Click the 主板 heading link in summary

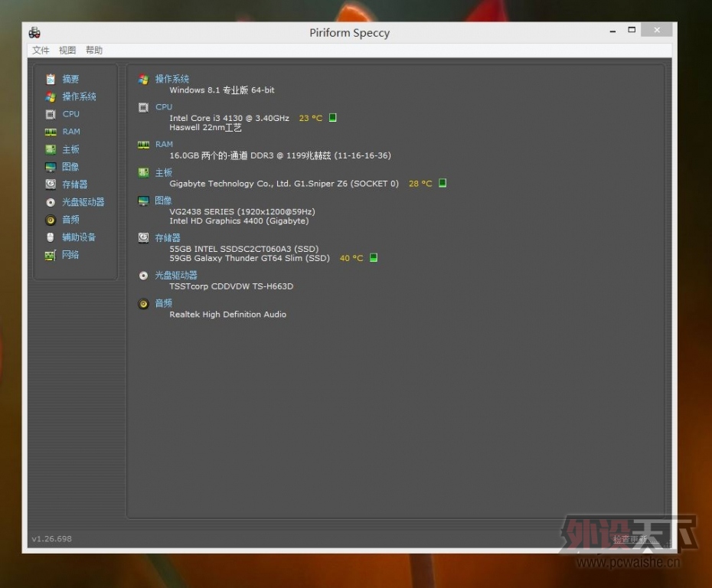coord(164,172)
